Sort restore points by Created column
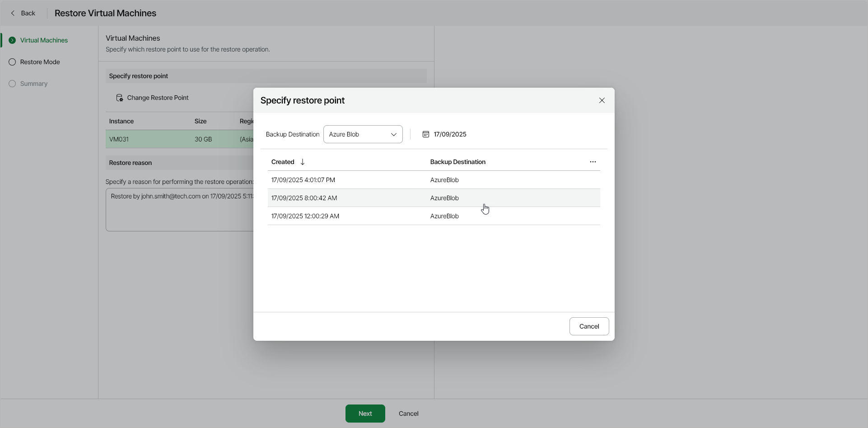Screen dimensions: 868x428 283,161
